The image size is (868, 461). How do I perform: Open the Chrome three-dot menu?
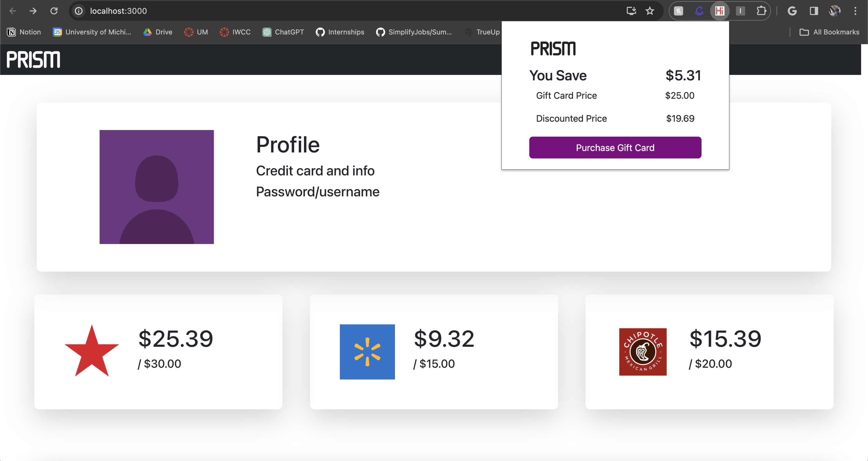coord(855,11)
